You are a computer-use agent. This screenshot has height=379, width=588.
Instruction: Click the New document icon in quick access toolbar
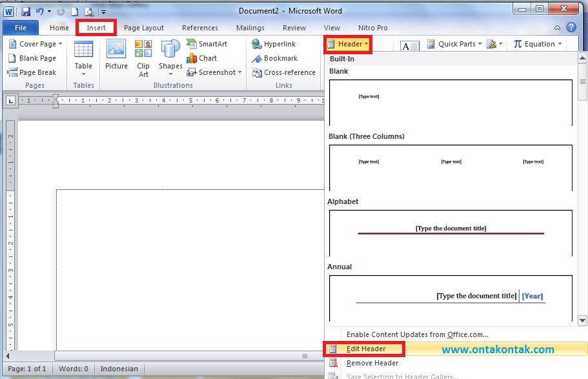[75, 12]
